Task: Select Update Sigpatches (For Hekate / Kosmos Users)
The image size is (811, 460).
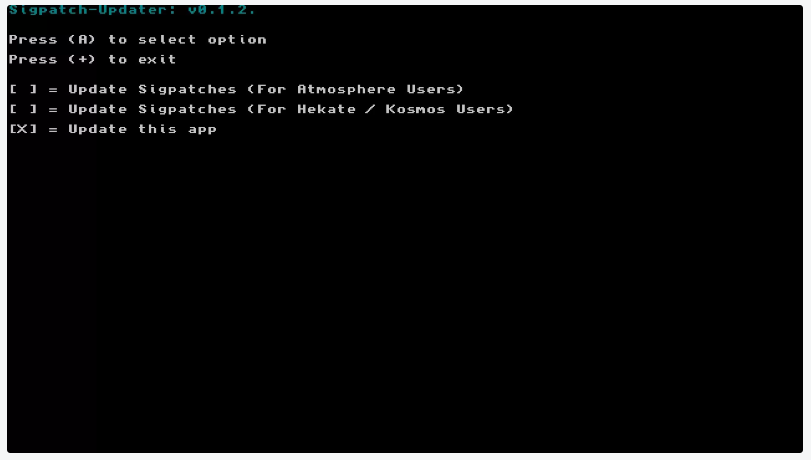Action: (x=291, y=109)
